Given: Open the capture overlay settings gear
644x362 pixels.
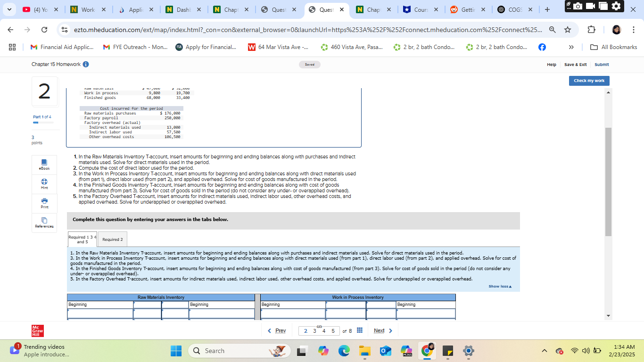Looking at the screenshot, I should click(x=616, y=6).
